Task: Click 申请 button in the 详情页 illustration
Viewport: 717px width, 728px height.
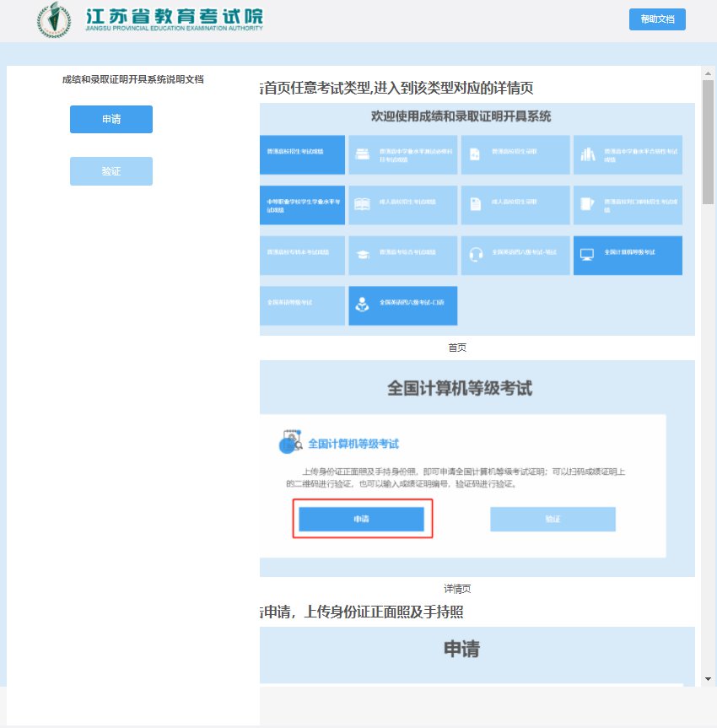Action: pos(361,519)
